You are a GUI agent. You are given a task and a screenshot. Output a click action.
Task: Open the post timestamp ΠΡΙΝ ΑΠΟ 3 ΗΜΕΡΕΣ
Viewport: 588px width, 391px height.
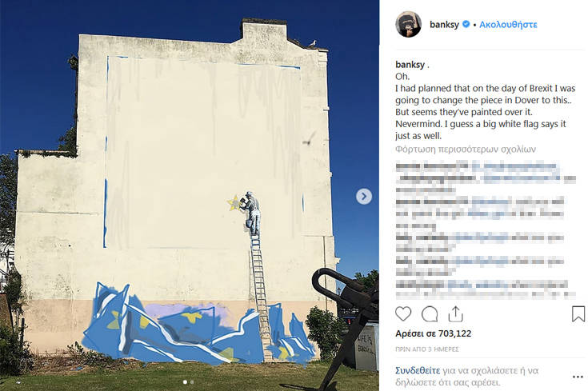[426, 349]
